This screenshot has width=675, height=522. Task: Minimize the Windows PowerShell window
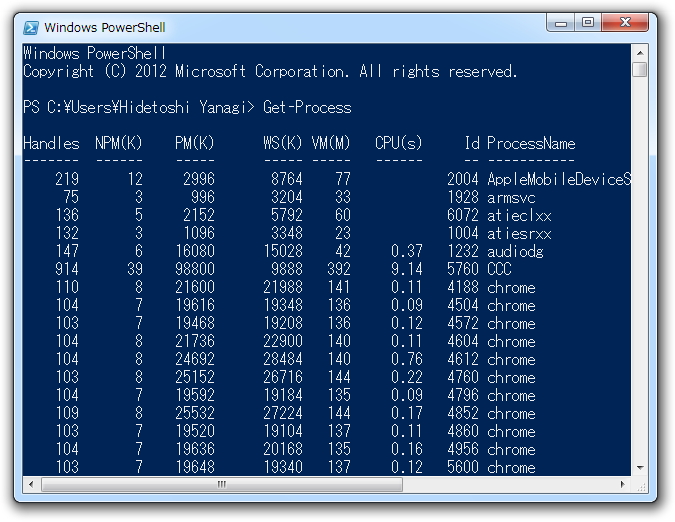tap(560, 22)
